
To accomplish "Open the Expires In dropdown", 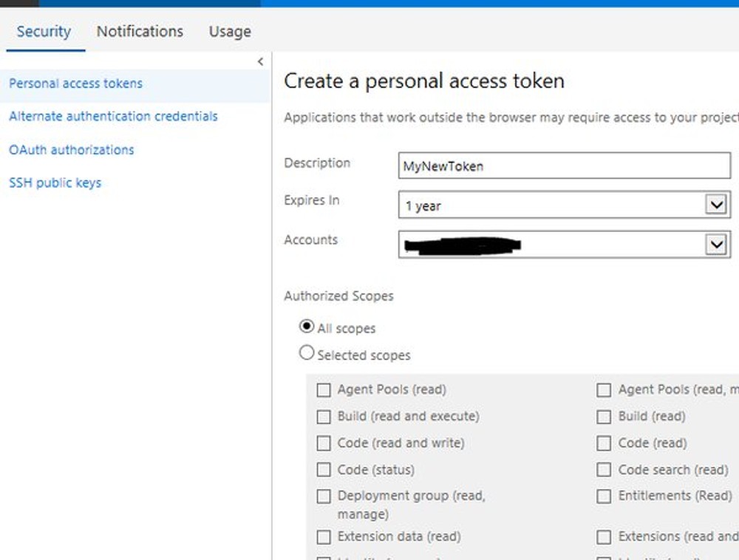I will tap(715, 204).
